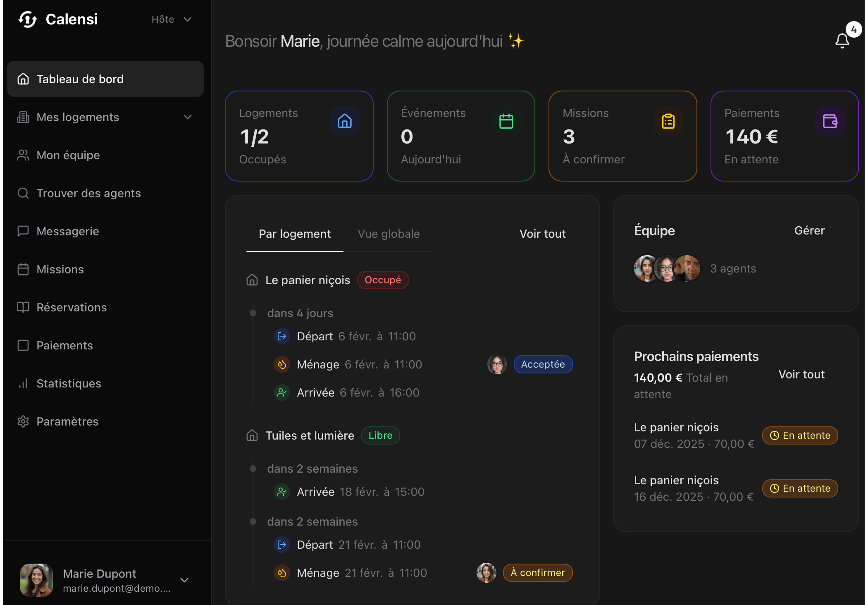Viewport: 868px width, 605px height.
Task: Open Messagerie in the sidebar
Action: (67, 231)
